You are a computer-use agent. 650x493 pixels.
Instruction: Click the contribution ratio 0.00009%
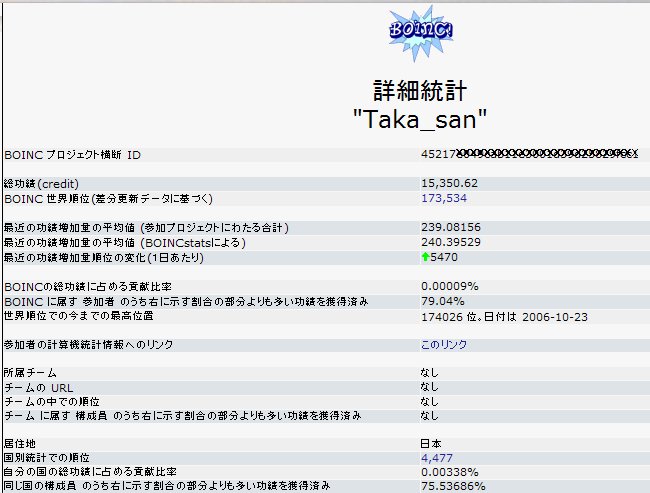[450, 286]
